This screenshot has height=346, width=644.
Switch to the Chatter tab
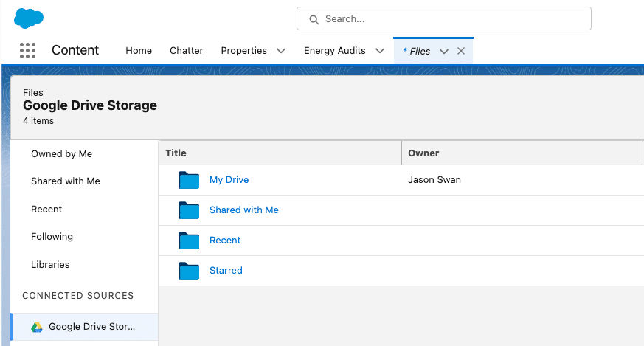(186, 51)
